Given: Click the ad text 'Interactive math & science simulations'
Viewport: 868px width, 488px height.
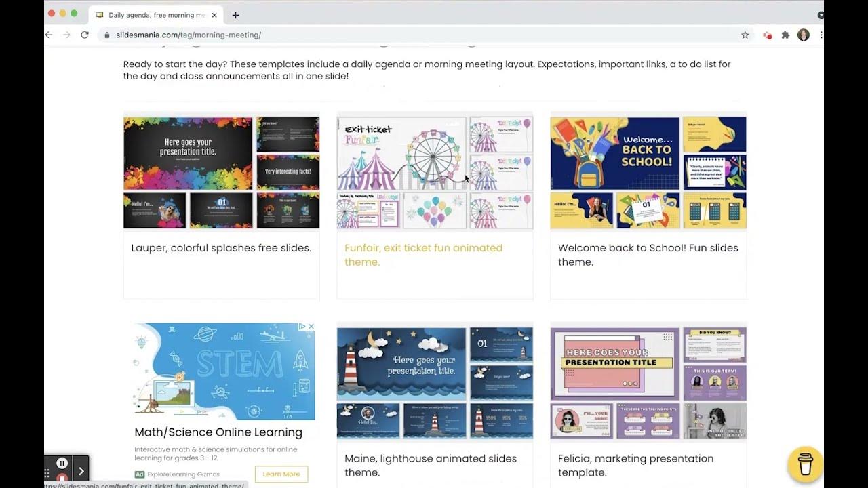Looking at the screenshot, I should coord(216,454).
